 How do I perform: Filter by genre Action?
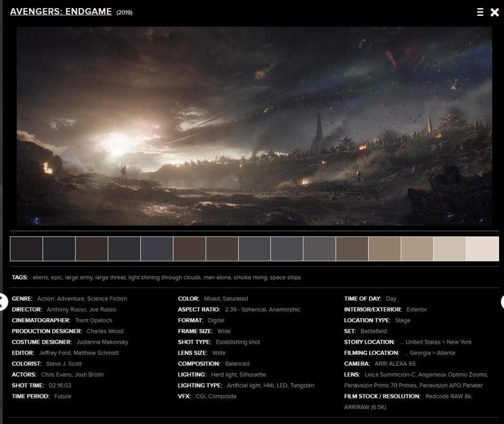(x=45, y=299)
